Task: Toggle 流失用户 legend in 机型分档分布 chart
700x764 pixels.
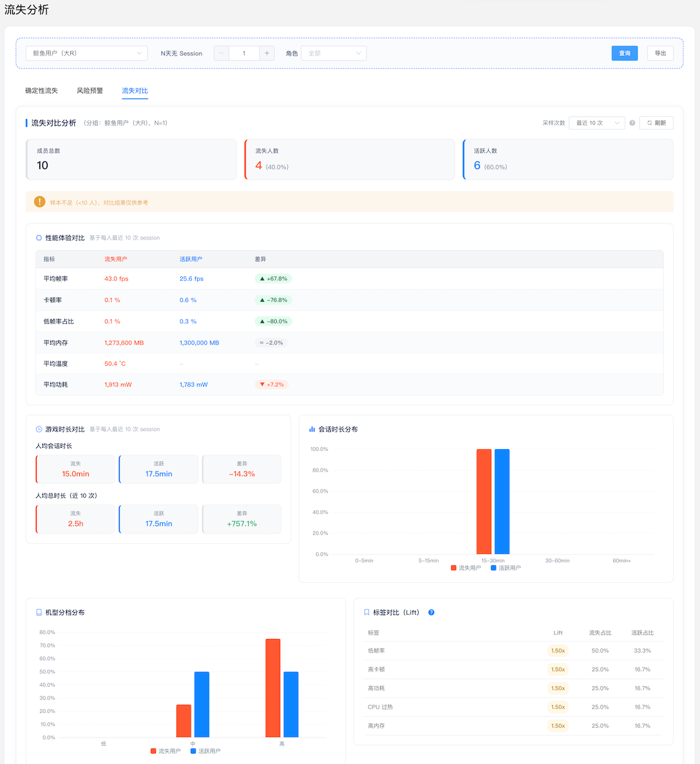Action: coord(165,751)
